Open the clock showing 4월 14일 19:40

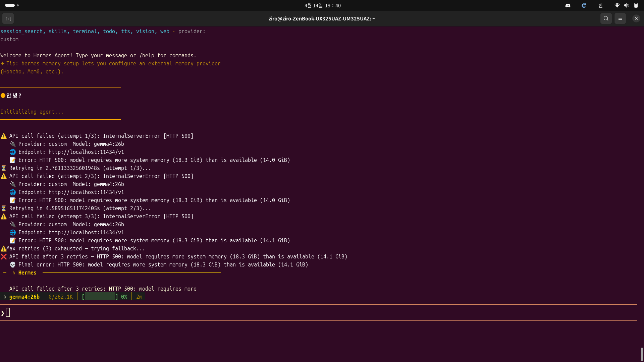click(x=322, y=5)
